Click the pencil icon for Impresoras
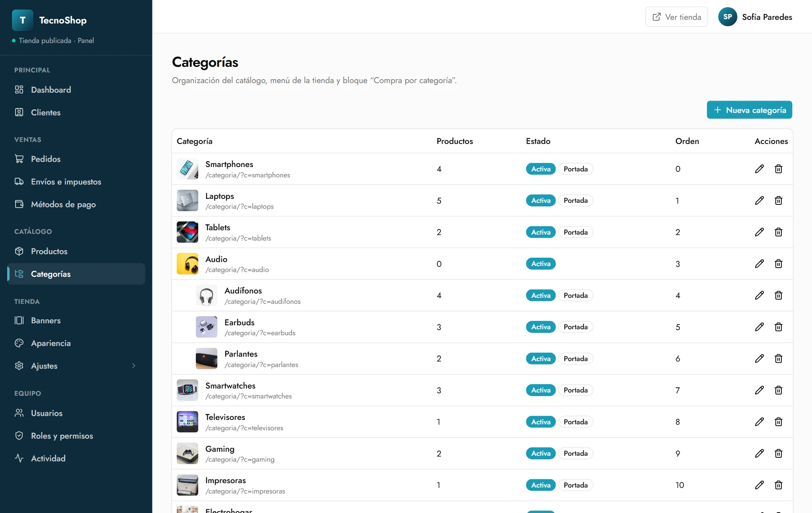The width and height of the screenshot is (812, 513). [759, 485]
